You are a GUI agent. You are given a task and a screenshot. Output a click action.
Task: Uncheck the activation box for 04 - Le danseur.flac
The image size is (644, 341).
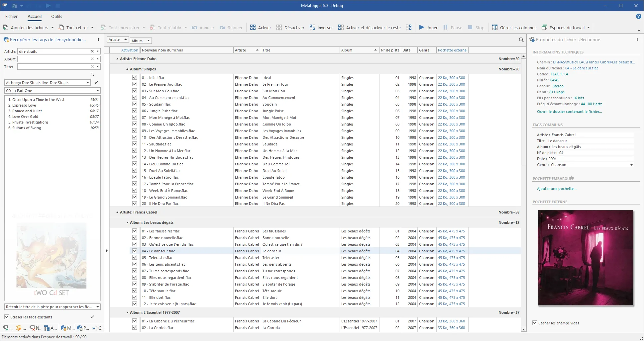pyautogui.click(x=135, y=251)
